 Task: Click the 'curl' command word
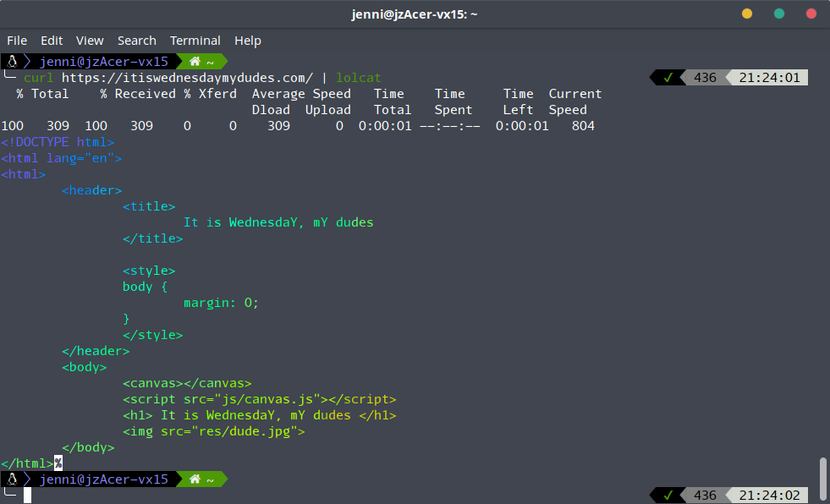(x=39, y=78)
